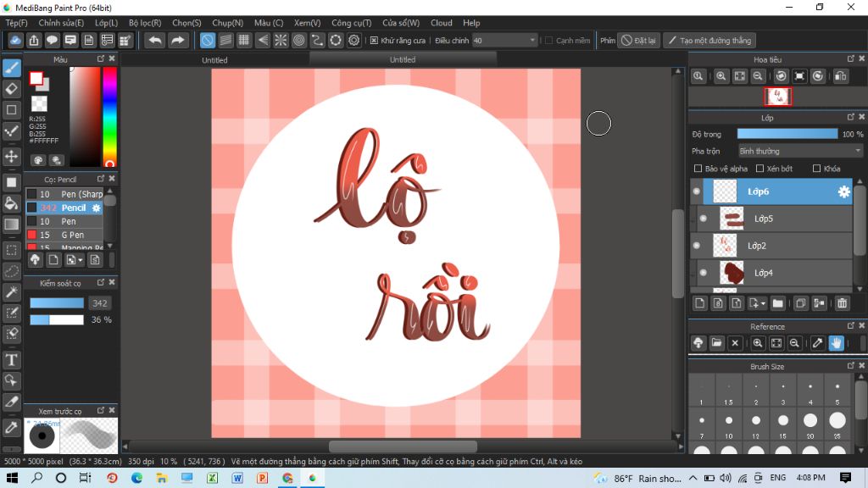The width and height of the screenshot is (868, 488).
Task: Enable Xén bớt clipping checkbox
Action: (x=759, y=169)
